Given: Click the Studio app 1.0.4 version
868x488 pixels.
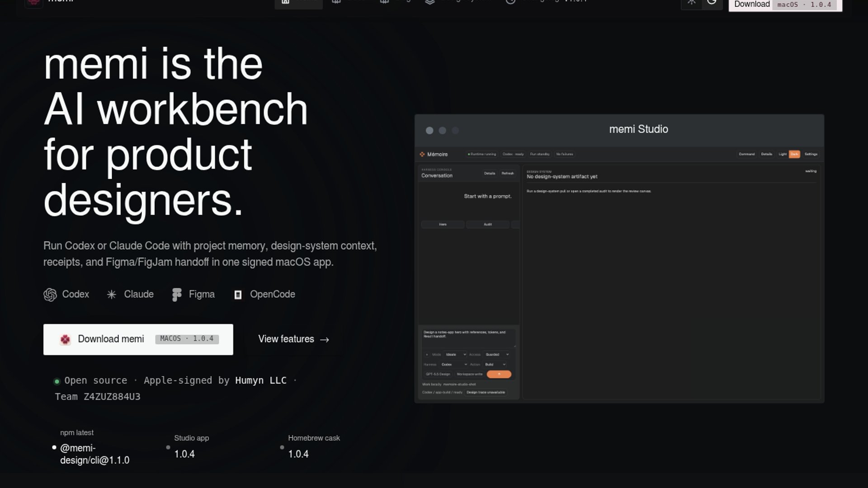Looking at the screenshot, I should (184, 454).
